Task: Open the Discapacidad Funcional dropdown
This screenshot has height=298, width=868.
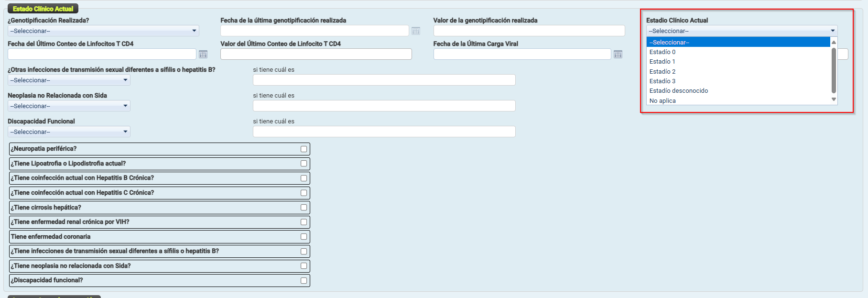Action: (69, 132)
